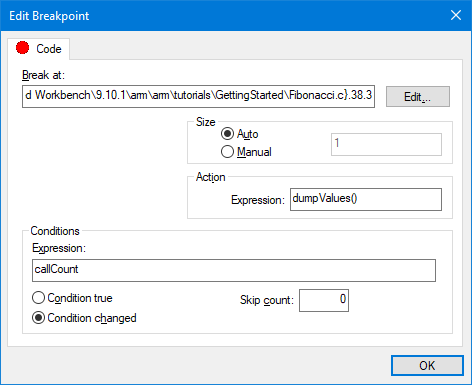Select the Auto size option
This screenshot has width=472, height=385.
tap(240, 134)
